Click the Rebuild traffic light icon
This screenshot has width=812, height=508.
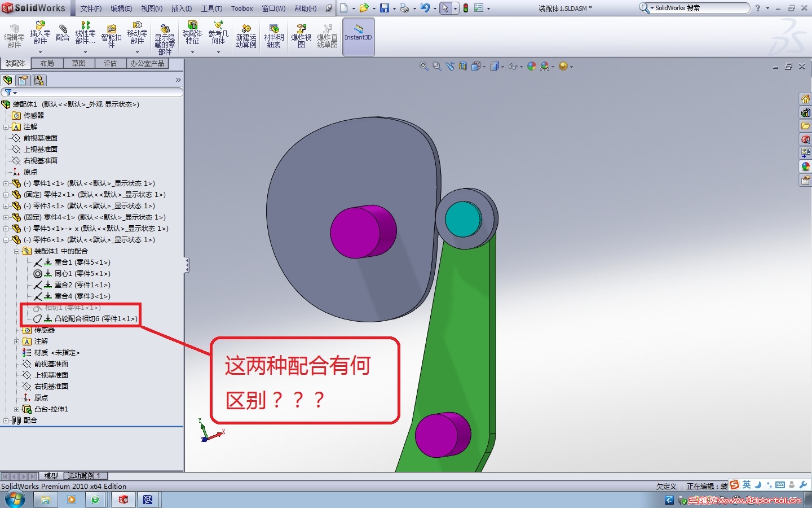pyautogui.click(x=466, y=8)
